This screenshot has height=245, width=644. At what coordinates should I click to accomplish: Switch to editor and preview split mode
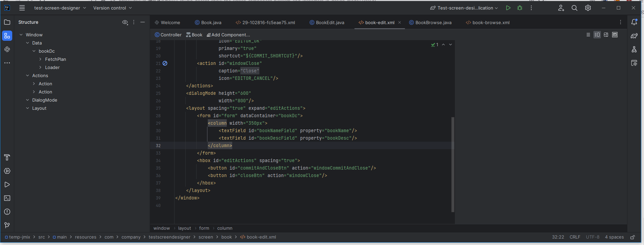tap(597, 35)
